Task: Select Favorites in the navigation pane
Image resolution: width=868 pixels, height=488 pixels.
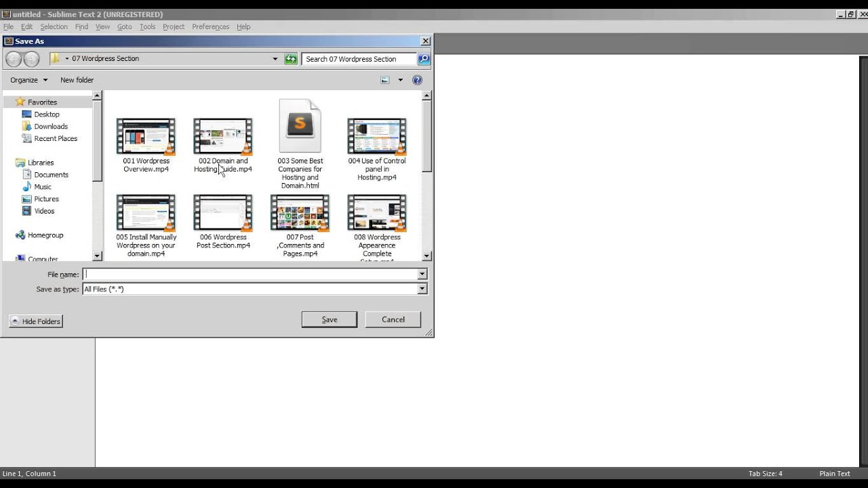Action: [42, 102]
